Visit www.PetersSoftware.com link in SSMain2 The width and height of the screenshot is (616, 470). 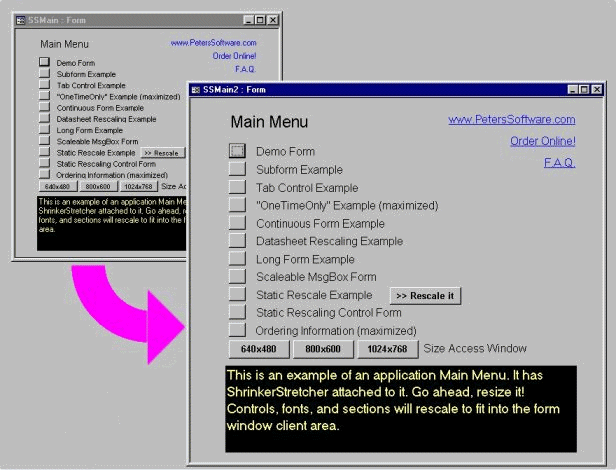click(x=512, y=119)
